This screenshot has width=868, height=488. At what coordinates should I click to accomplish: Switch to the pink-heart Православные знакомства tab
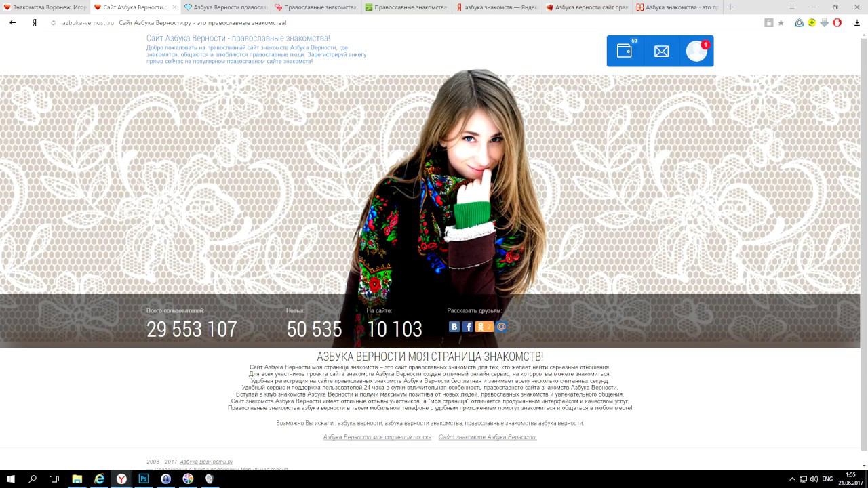click(317, 7)
